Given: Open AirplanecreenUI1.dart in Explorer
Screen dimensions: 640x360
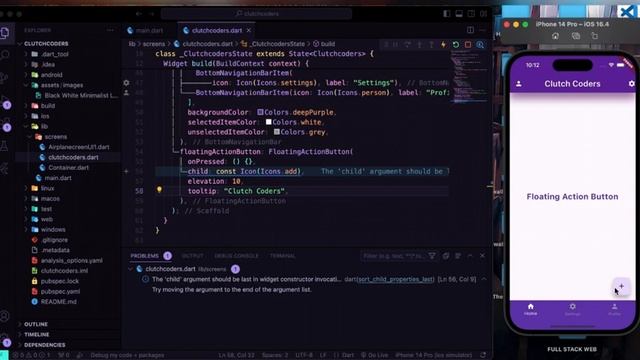Looking at the screenshot, I should (x=78, y=147).
